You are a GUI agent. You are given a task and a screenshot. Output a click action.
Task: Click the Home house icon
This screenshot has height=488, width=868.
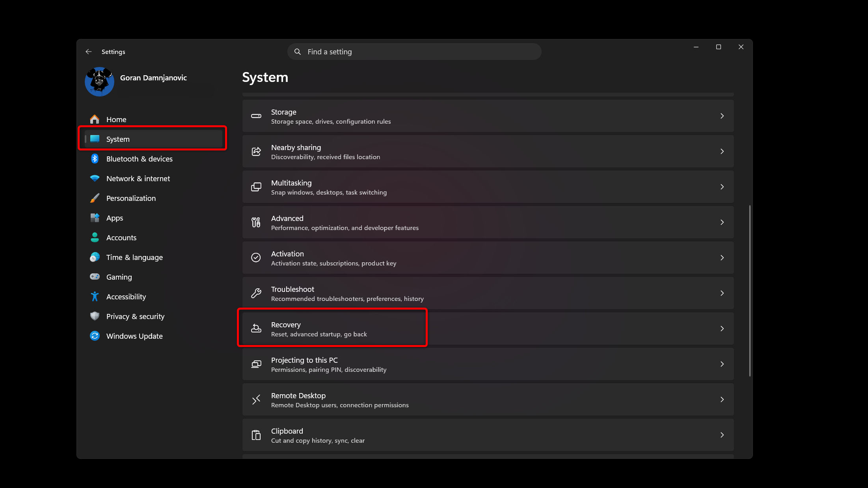[x=95, y=119]
